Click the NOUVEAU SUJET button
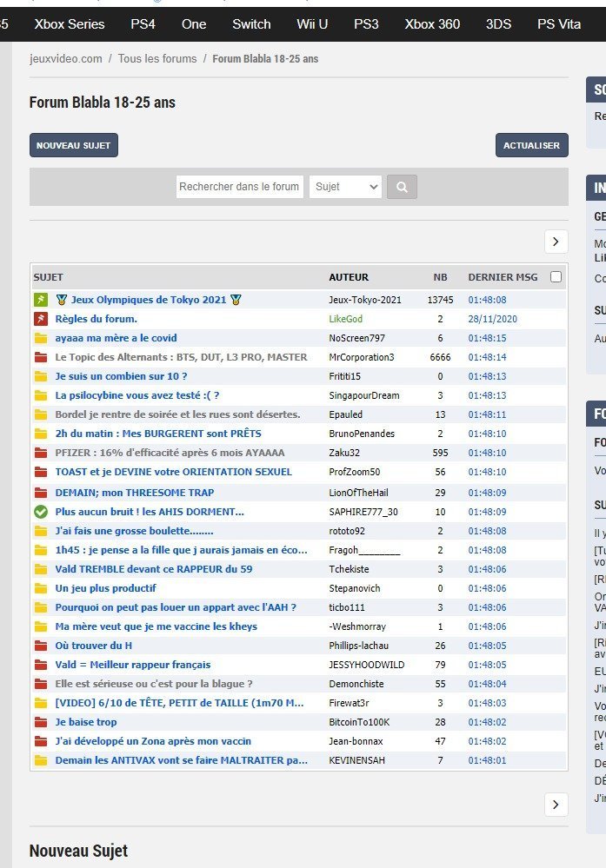 pos(74,145)
